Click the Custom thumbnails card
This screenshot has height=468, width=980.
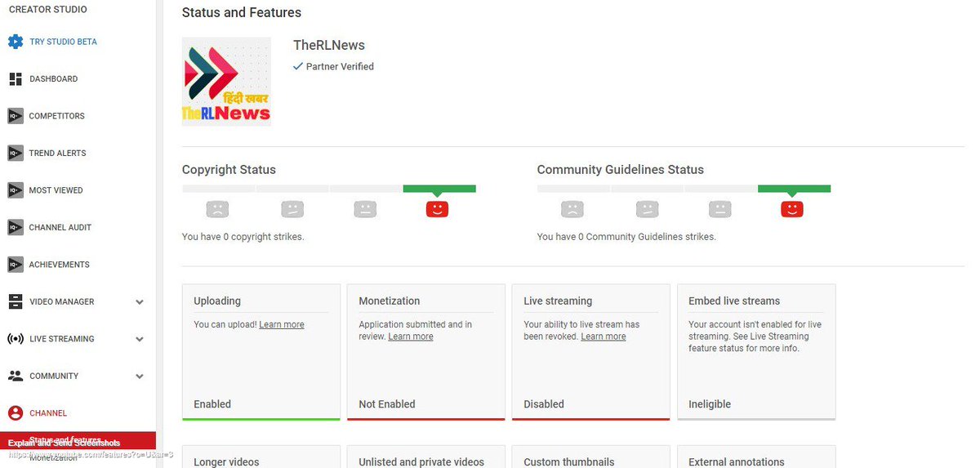591,457
